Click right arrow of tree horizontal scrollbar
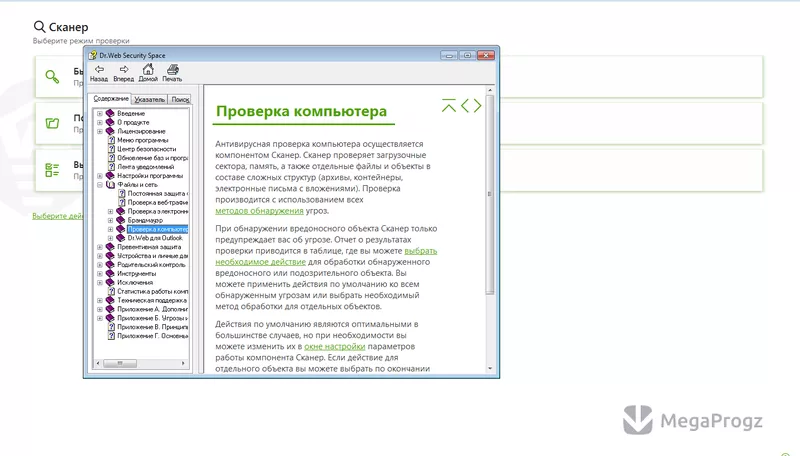Screen dimensions: 800x456 [x=183, y=363]
